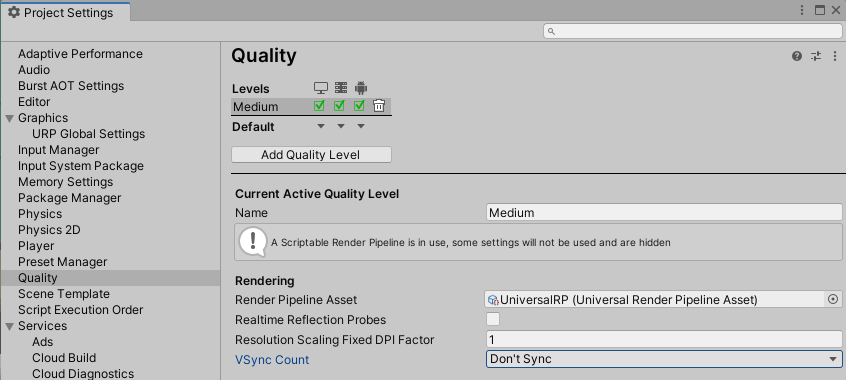Edit Resolution Scaling Fixed DPI Factor field
The width and height of the screenshot is (846, 380).
point(664,339)
